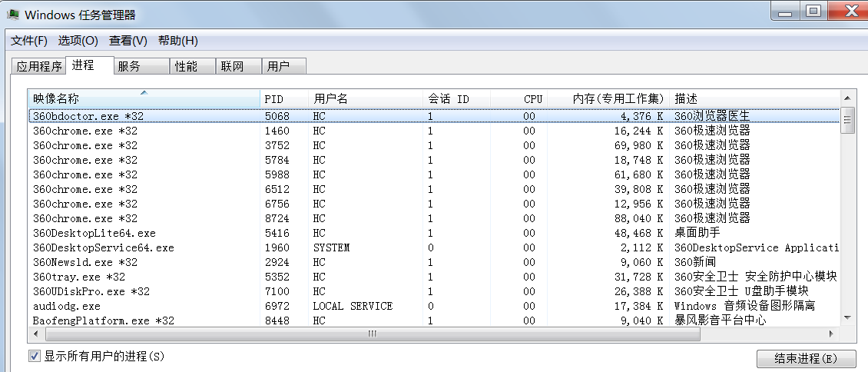Viewport: 868px width, 372px height.
Task: Click the Task Manager title bar icon
Action: (x=12, y=15)
